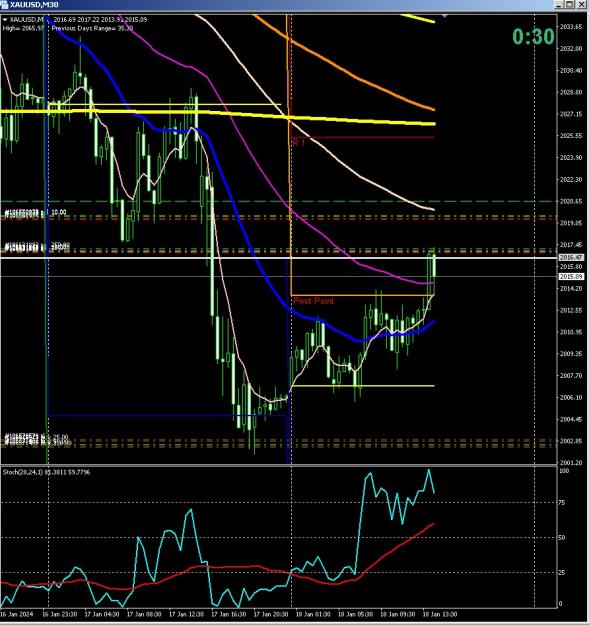Minimize the XAUUSD,M30 chart window
This screenshot has width=589, height=625.
click(560, 4)
